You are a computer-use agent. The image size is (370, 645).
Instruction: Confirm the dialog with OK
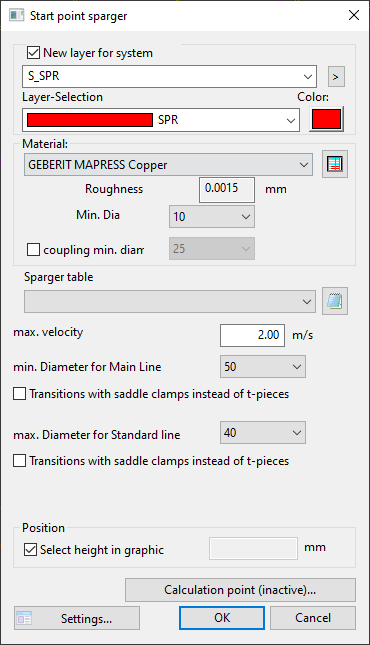click(222, 618)
